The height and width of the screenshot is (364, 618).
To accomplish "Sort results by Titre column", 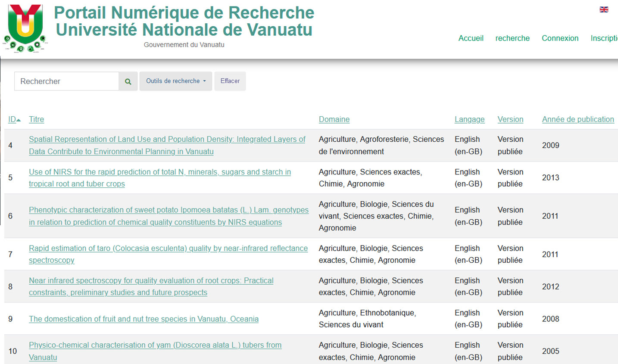I will 36,119.
